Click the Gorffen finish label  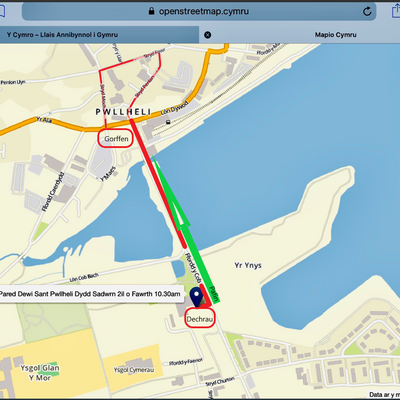point(116,139)
